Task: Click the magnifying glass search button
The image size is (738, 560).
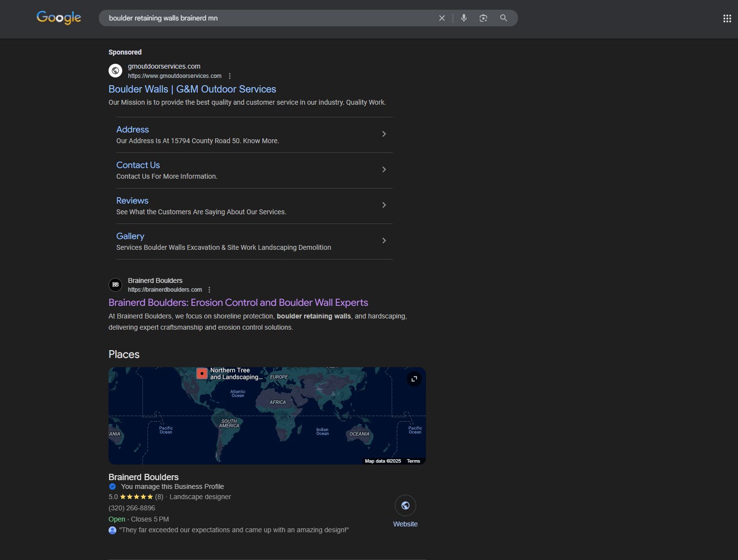Action: click(504, 18)
